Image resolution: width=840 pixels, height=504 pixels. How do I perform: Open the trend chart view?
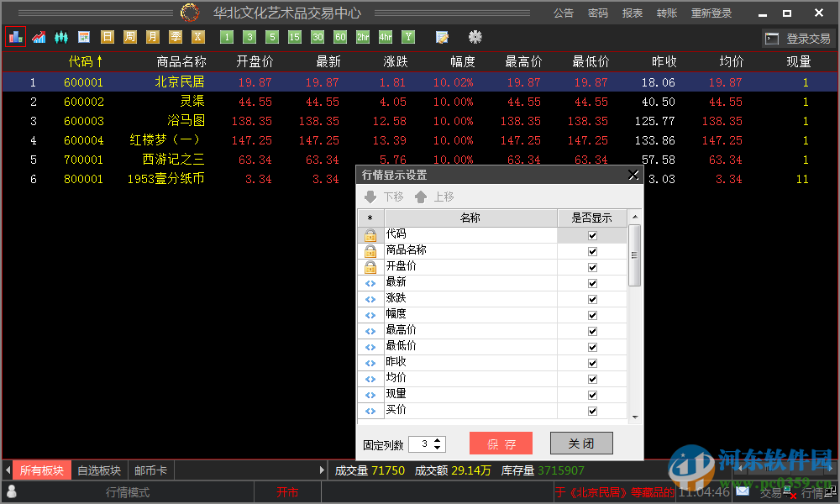[x=39, y=37]
